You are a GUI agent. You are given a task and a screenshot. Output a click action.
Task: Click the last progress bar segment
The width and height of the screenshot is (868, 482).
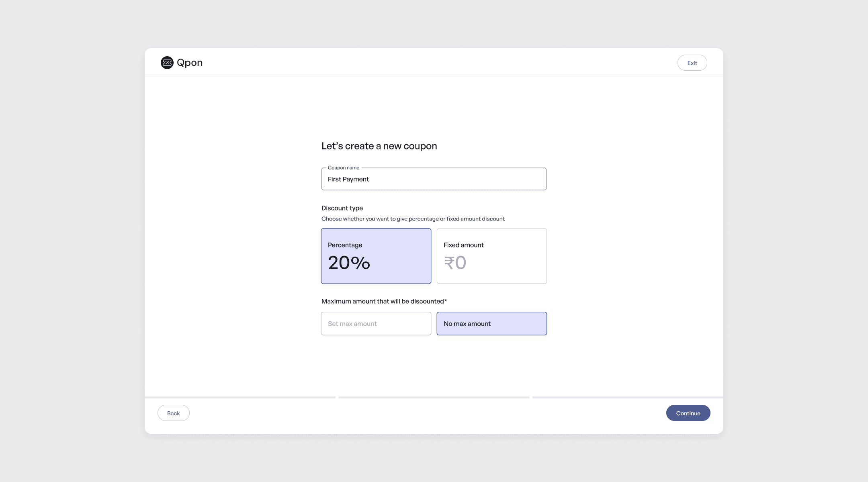coord(627,397)
